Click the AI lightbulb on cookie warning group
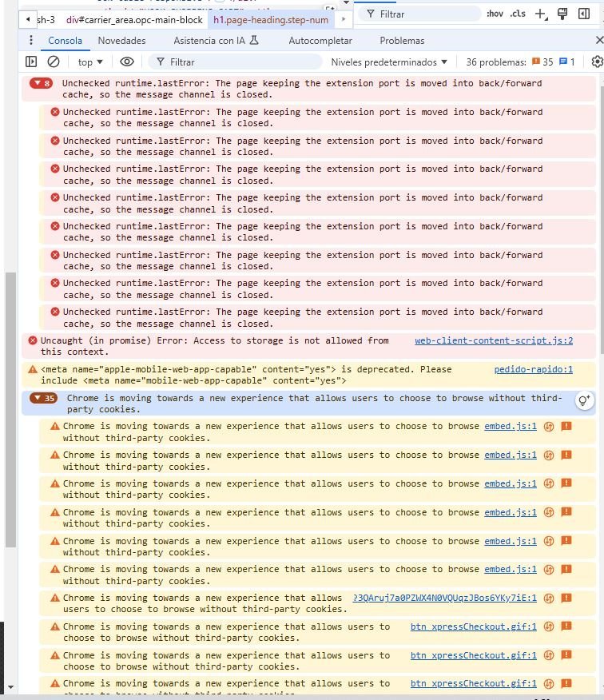 584,400
